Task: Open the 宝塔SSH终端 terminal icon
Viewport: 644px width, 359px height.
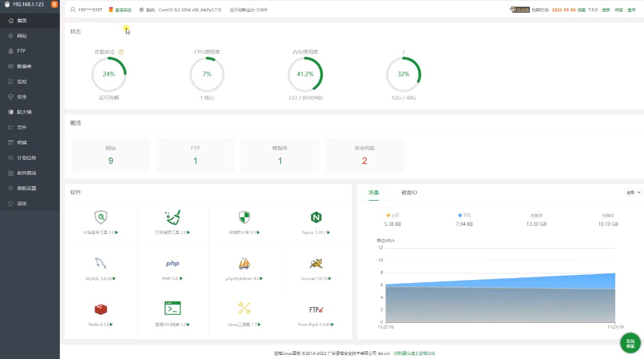Action: pos(172,308)
